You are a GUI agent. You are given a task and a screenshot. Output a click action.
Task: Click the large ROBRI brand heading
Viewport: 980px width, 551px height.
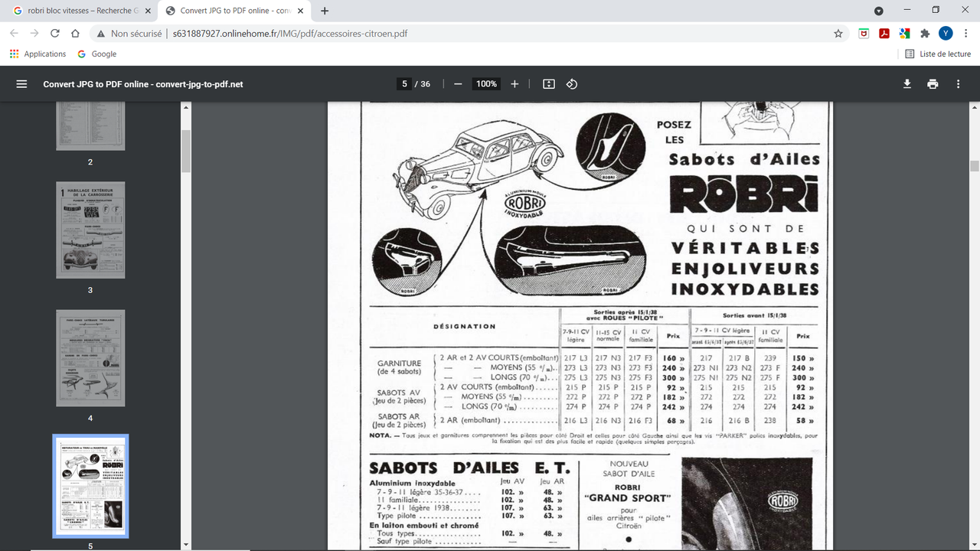744,195
